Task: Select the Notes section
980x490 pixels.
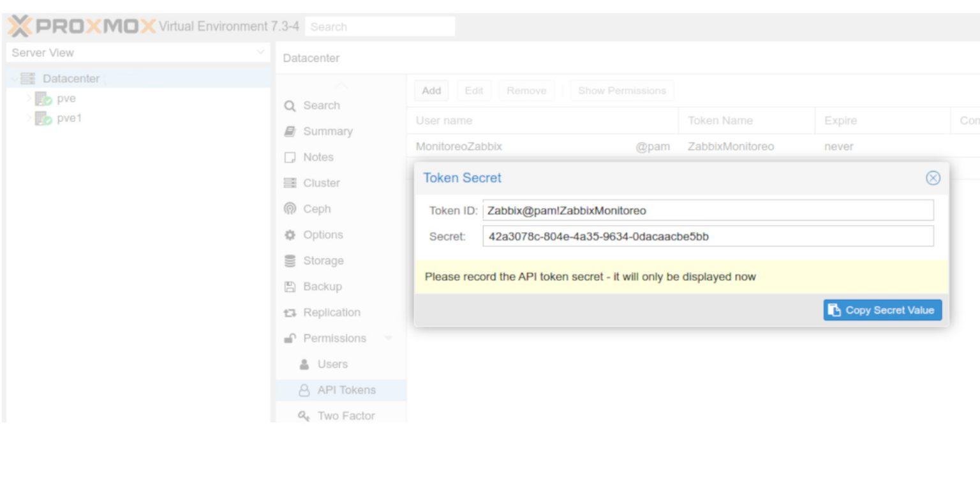Action: pyautogui.click(x=318, y=157)
